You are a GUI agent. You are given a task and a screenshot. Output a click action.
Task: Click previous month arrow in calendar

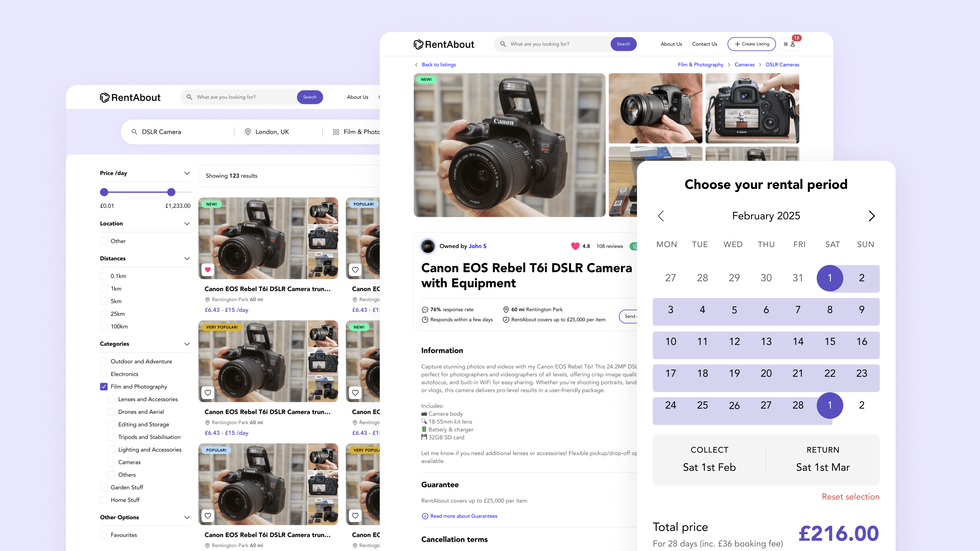(661, 216)
